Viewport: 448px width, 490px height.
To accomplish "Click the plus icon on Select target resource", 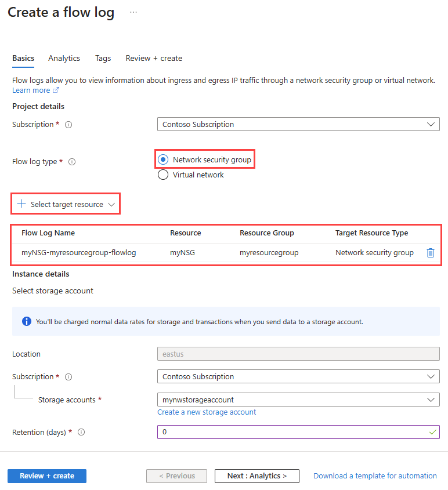I will [x=21, y=204].
